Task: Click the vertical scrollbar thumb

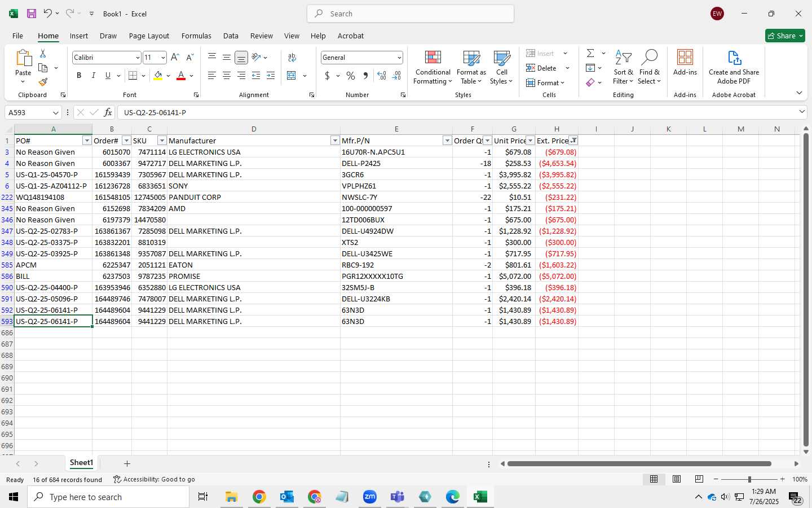Action: coord(806,290)
